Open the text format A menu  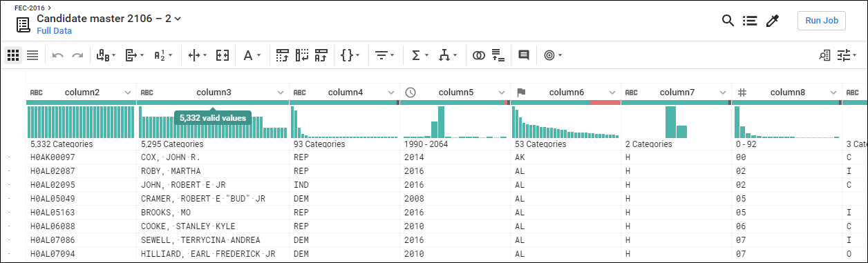(252, 55)
